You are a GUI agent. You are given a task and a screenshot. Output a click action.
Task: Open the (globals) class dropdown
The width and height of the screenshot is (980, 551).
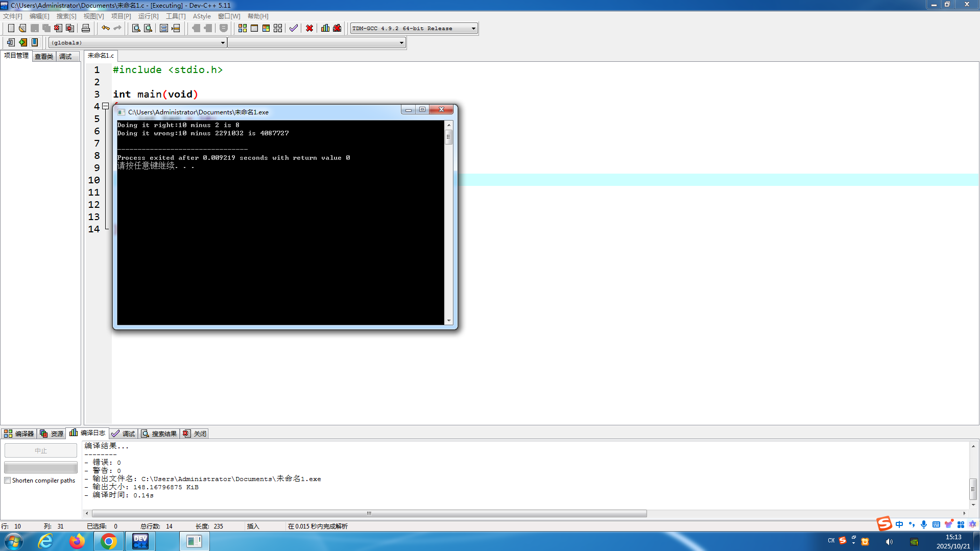(137, 43)
